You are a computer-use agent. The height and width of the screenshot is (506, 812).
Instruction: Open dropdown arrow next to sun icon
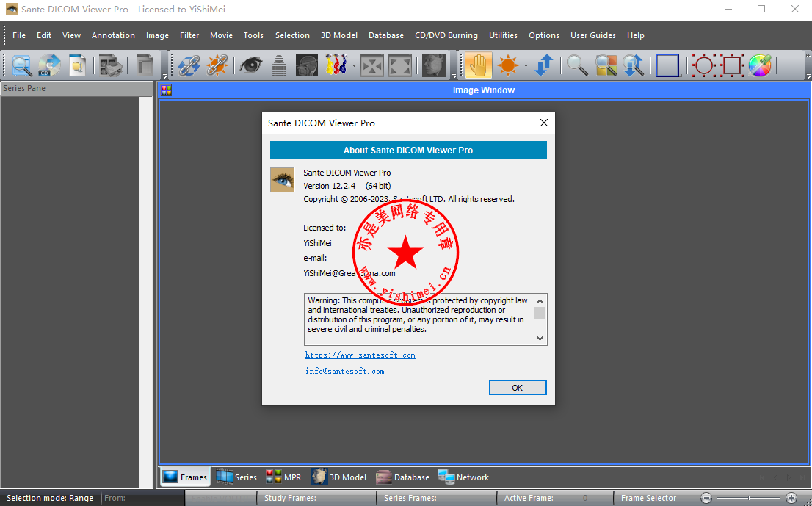[x=526, y=66]
